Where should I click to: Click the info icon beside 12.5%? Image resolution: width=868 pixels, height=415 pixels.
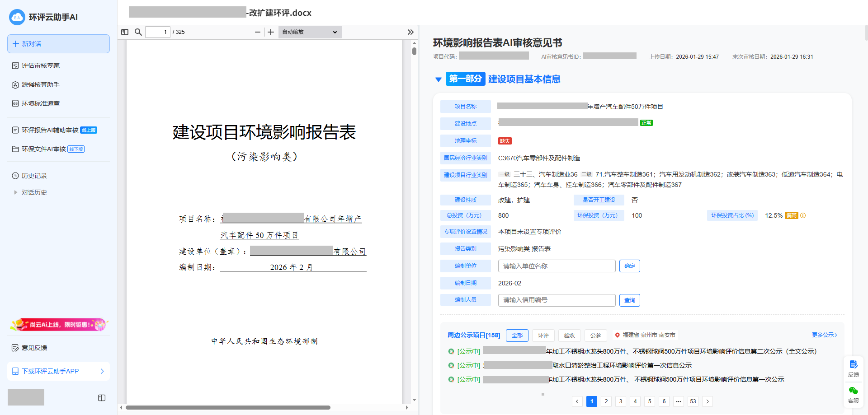tap(803, 216)
